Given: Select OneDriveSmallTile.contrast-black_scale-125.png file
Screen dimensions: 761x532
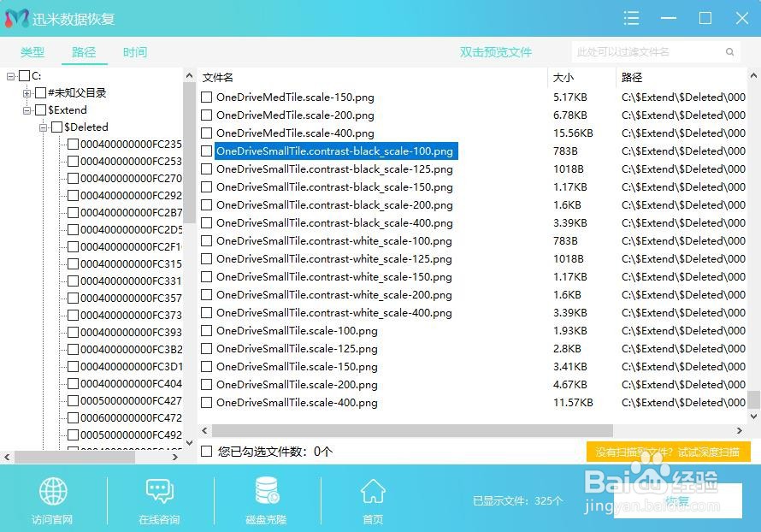Looking at the screenshot, I should [x=334, y=168].
